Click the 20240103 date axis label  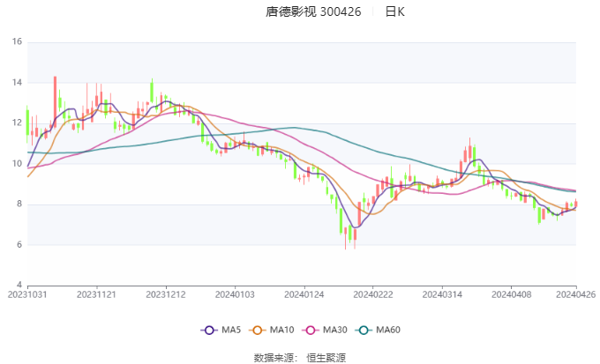pyautogui.click(x=235, y=294)
